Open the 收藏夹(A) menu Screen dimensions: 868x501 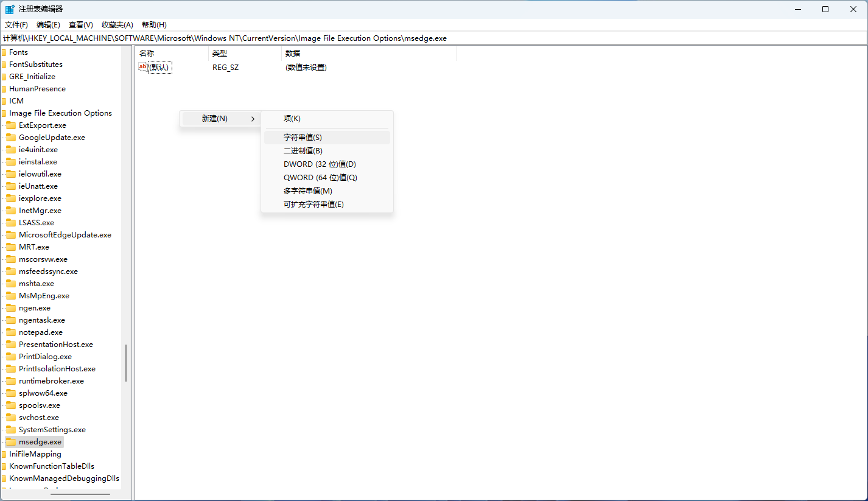(117, 24)
